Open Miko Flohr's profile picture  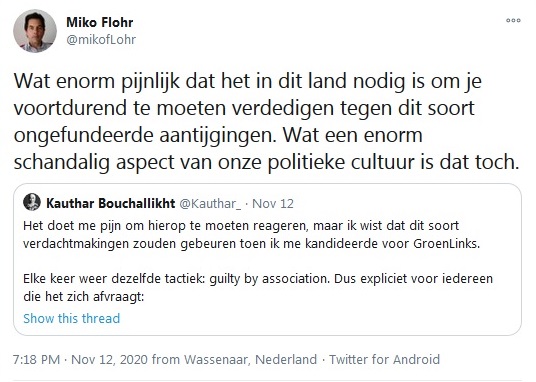(x=35, y=31)
